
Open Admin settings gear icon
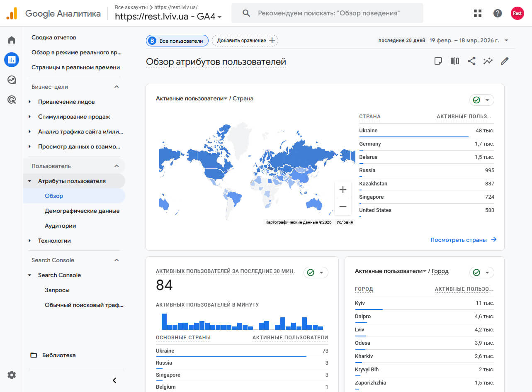click(x=12, y=375)
